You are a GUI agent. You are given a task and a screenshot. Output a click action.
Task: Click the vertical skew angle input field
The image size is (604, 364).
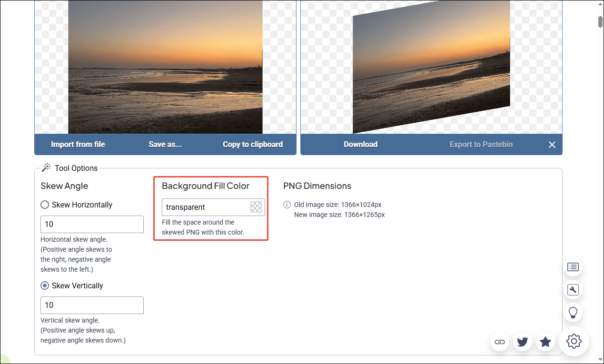click(x=91, y=305)
